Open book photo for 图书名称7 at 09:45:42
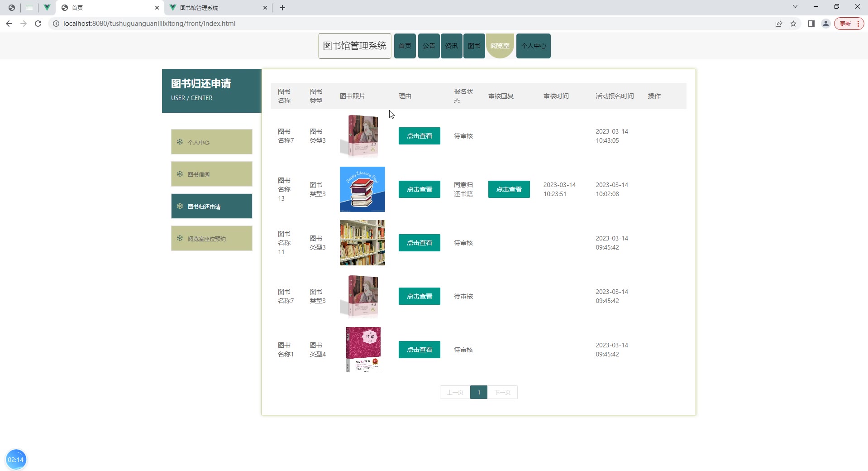Viewport: 868px width, 471px height. (362, 296)
